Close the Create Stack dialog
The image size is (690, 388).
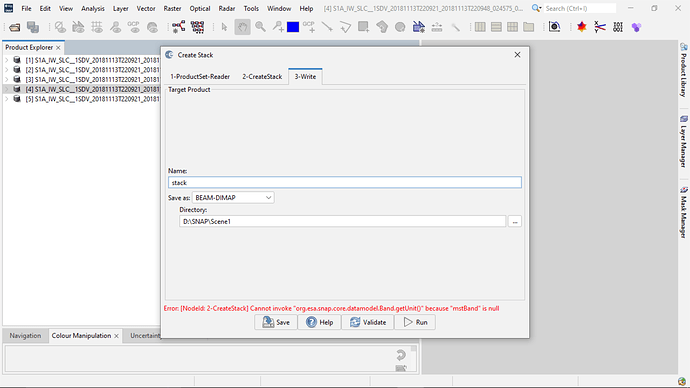coord(518,55)
